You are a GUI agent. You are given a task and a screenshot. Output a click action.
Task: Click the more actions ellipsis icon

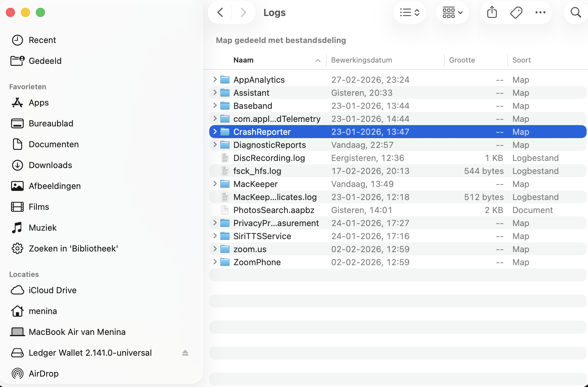[540, 13]
